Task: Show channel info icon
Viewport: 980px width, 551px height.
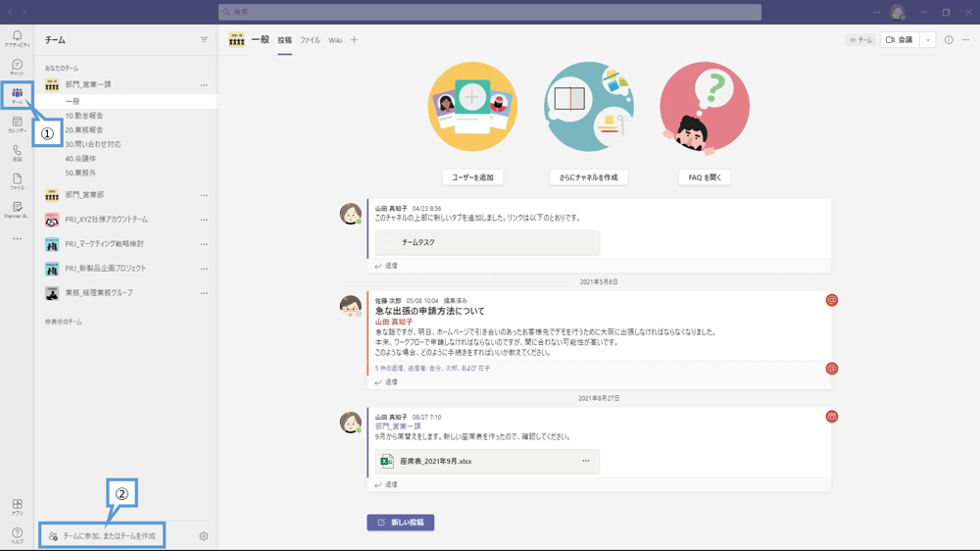Action: click(x=949, y=40)
